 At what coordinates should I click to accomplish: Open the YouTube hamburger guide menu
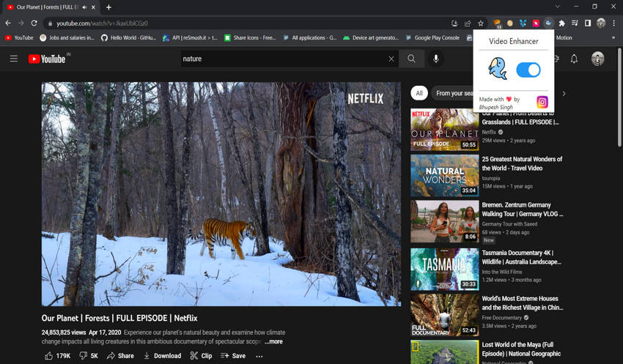14,59
